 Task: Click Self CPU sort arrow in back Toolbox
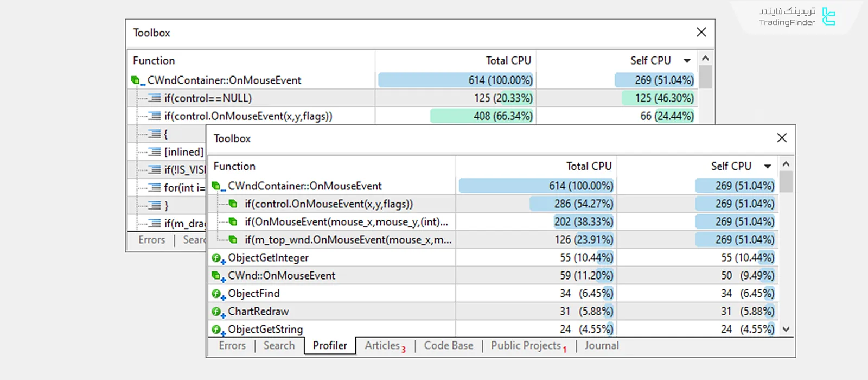[687, 61]
